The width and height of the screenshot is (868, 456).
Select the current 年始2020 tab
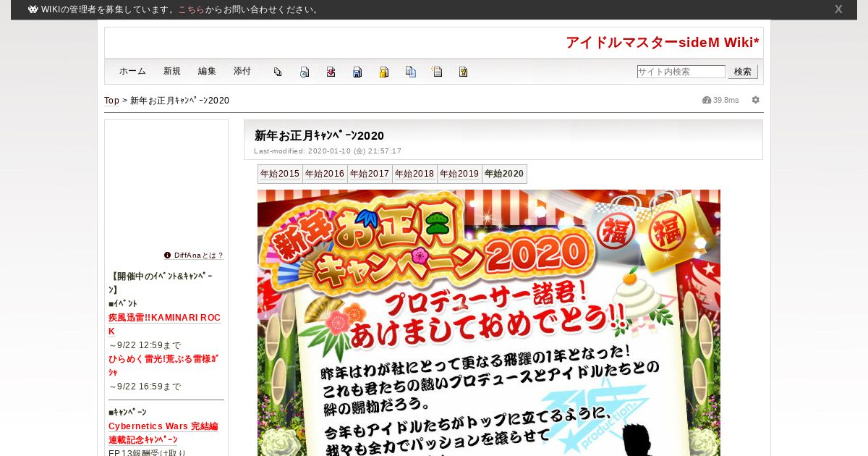coord(504,174)
